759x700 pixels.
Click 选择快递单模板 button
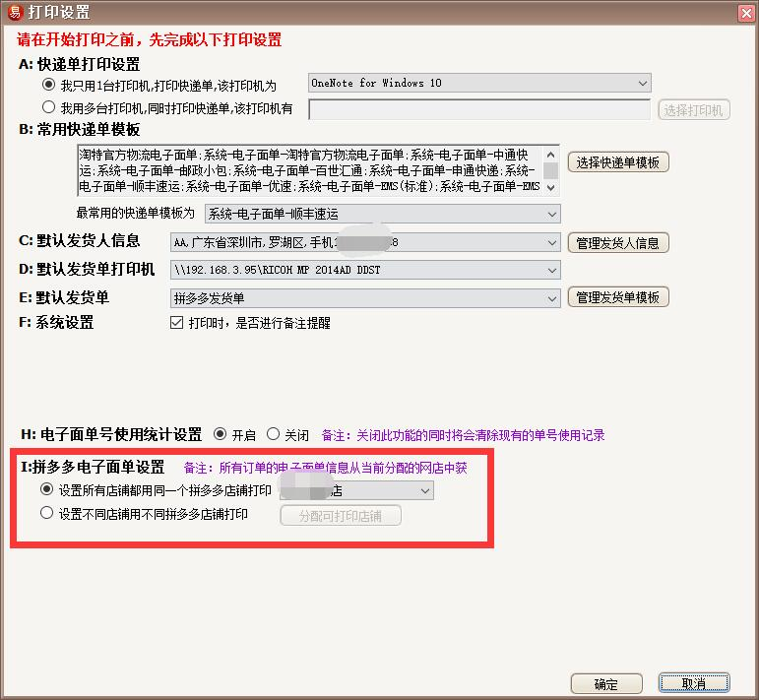[x=617, y=162]
